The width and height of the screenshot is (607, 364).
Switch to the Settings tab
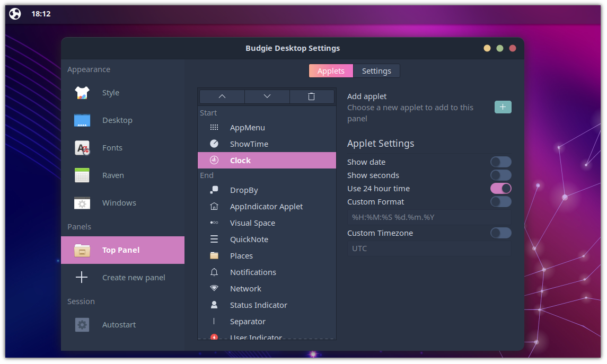[x=376, y=70]
